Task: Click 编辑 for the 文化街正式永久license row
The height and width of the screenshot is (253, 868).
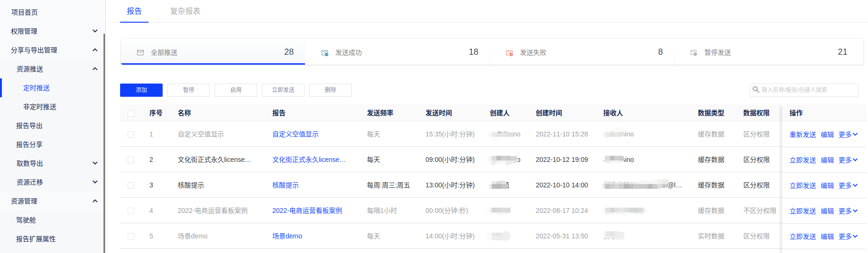Action: (x=827, y=160)
